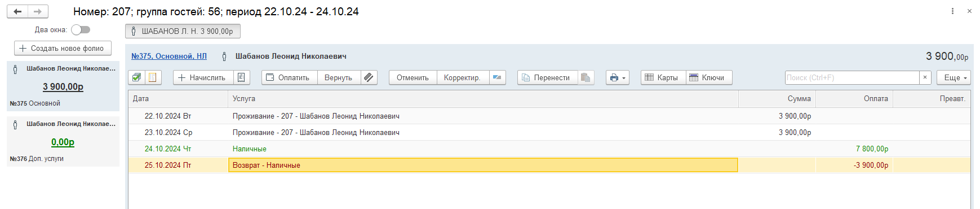The height and width of the screenshot is (209, 980).
Task: Sort by the 'Преавт.' column header
Action: (932, 98)
